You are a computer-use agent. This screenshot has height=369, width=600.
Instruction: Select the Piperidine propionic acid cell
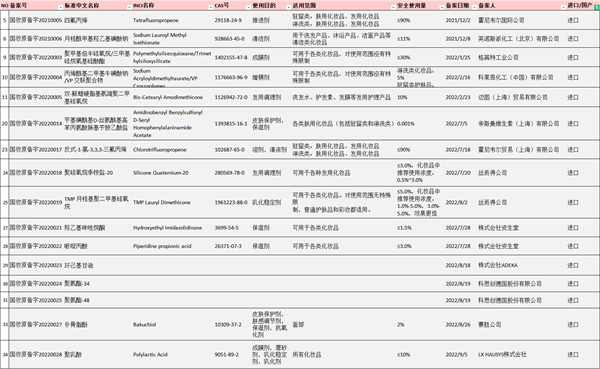tap(172, 246)
